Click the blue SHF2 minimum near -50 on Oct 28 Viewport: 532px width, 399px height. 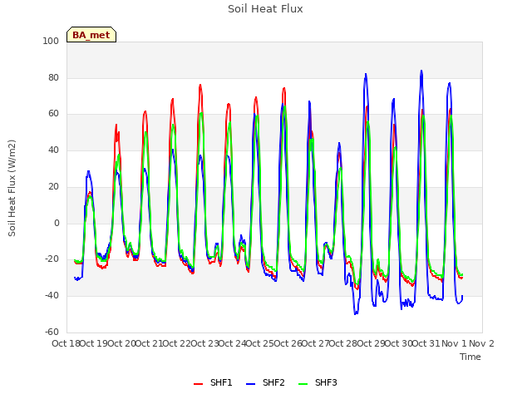point(356,313)
